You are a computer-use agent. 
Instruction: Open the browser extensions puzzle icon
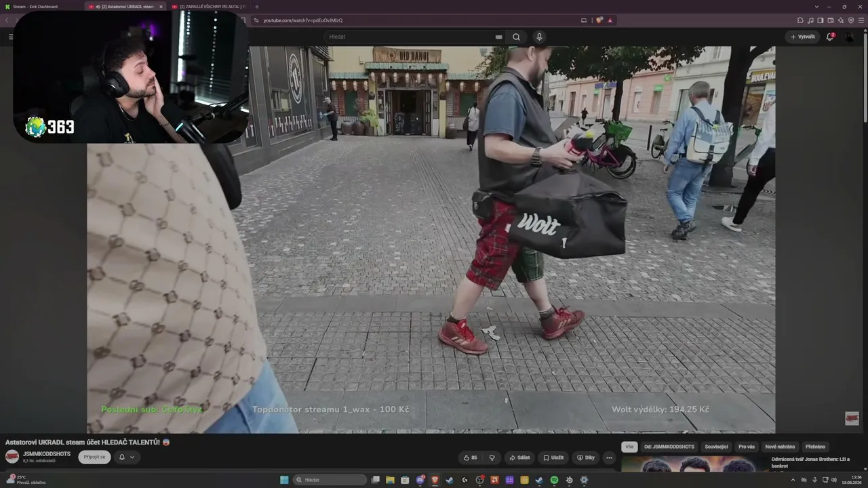(x=800, y=20)
